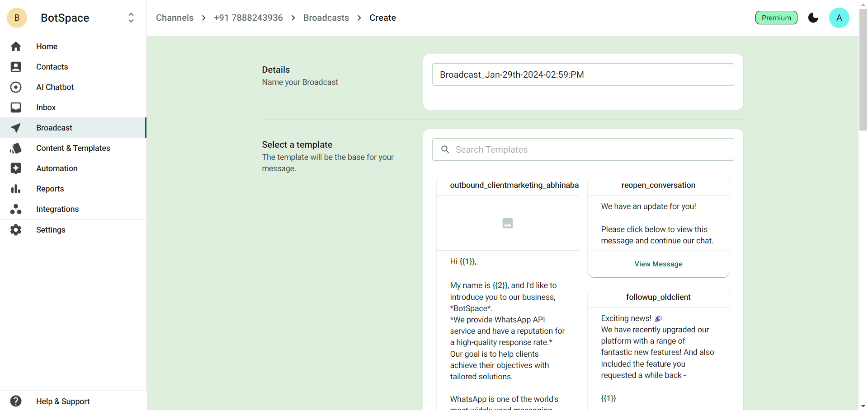
Task: Open Integrations menu item
Action: click(x=73, y=209)
